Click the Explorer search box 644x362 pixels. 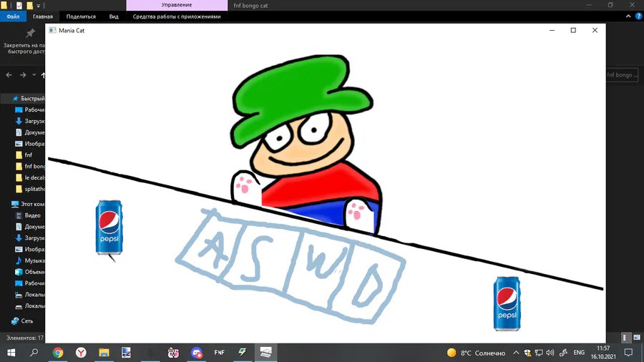click(x=623, y=74)
